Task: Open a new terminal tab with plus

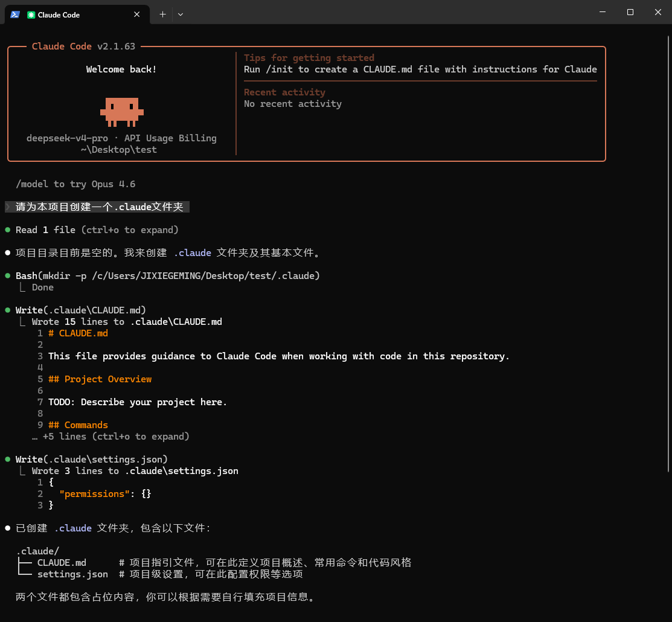Action: tap(162, 14)
